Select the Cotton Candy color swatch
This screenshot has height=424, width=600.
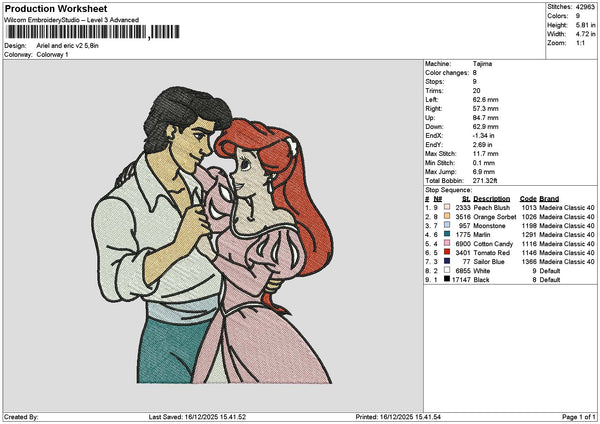pyautogui.click(x=447, y=243)
